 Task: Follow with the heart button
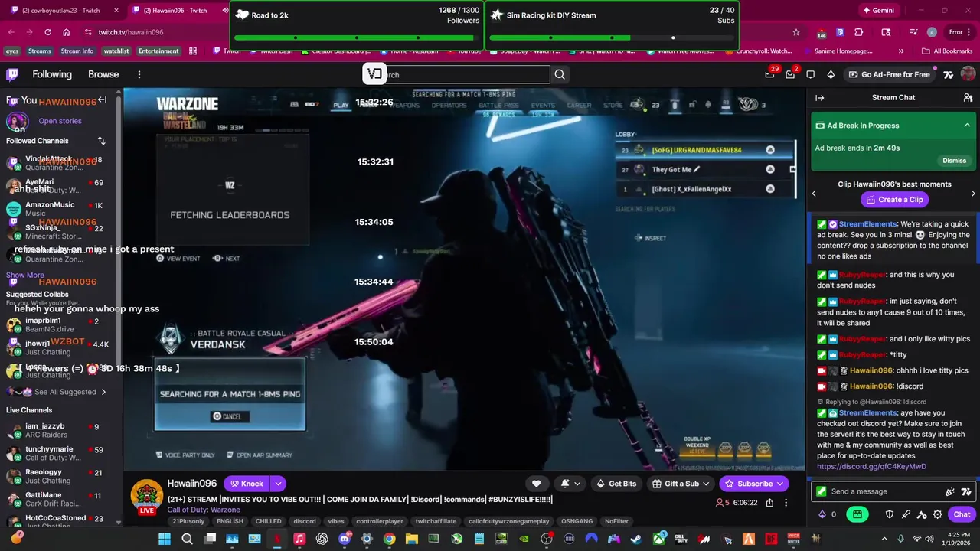tap(536, 484)
